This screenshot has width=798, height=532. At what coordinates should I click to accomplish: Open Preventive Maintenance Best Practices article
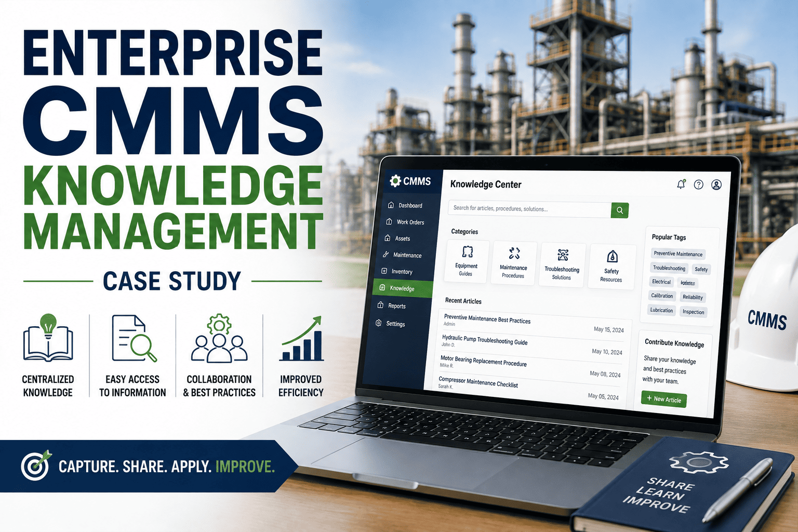tap(487, 320)
